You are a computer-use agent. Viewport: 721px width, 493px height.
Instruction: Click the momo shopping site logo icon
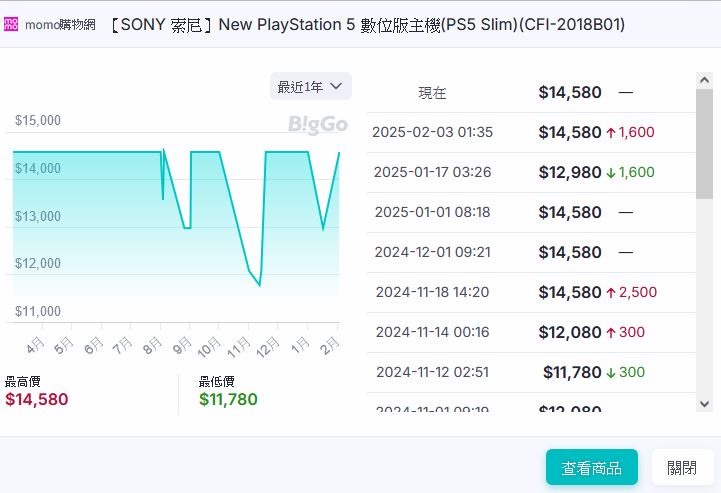pyautogui.click(x=11, y=24)
